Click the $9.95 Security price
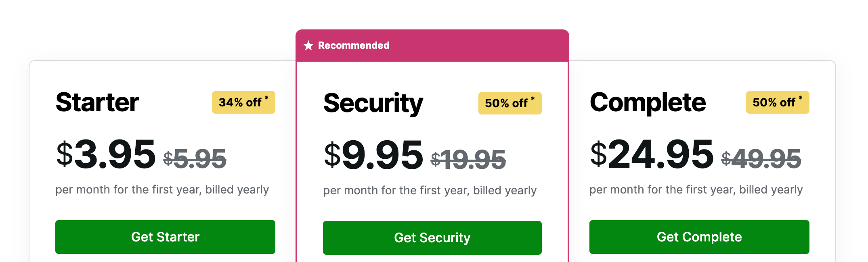Screen dimensions: 868x262 tap(373, 155)
